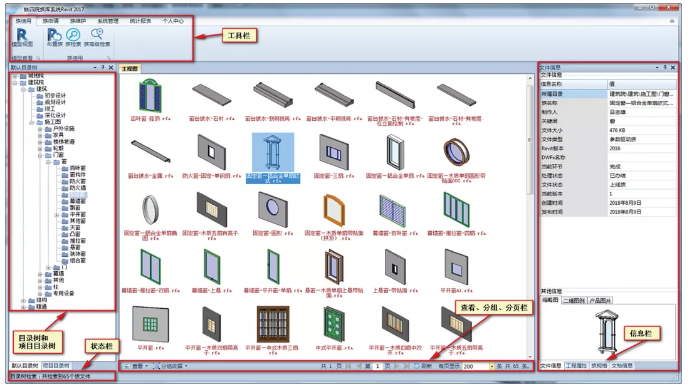Click the Revit 模型视图 ribbon icon
This screenshot has height=390, width=693.
pos(22,37)
